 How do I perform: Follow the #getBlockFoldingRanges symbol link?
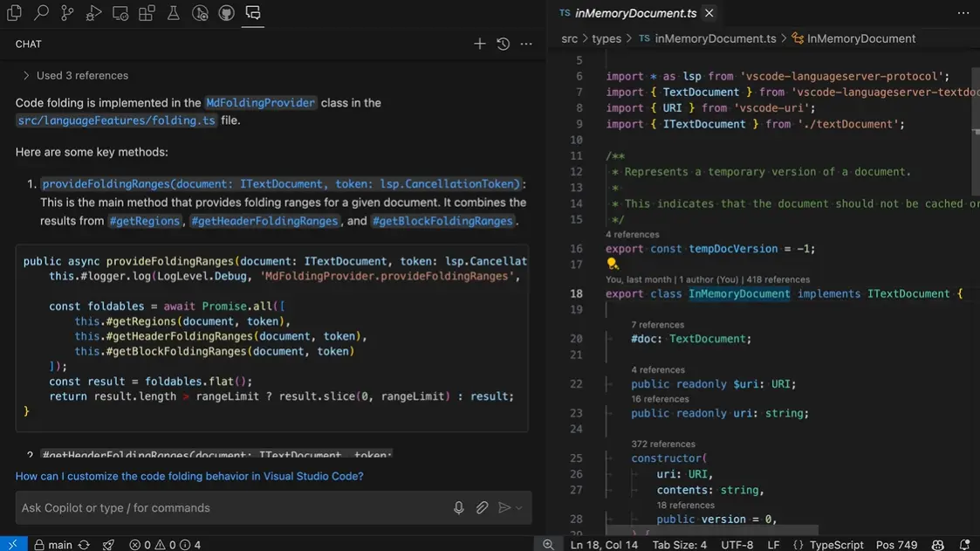pyautogui.click(x=442, y=221)
